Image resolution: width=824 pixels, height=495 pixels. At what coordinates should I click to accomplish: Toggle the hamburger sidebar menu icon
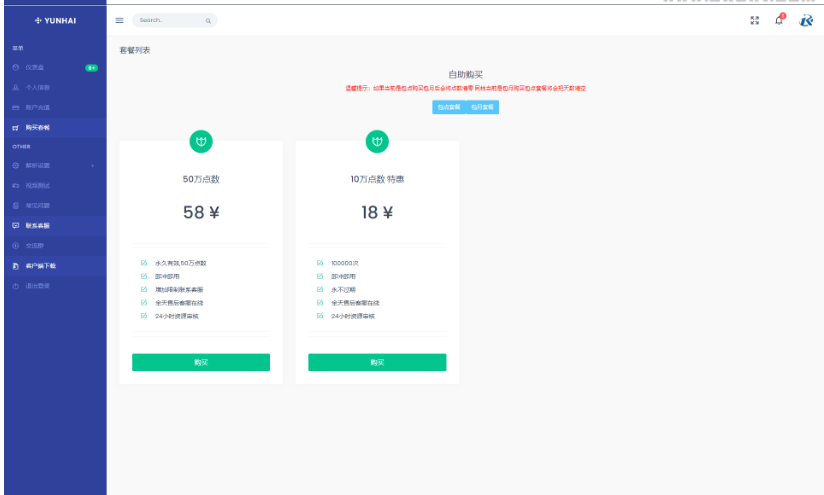click(120, 20)
